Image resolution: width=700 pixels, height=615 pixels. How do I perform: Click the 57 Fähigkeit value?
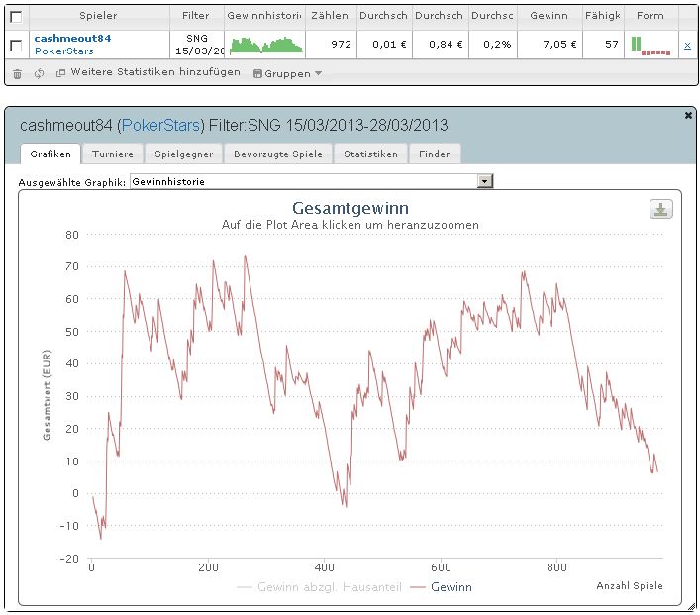(x=603, y=45)
